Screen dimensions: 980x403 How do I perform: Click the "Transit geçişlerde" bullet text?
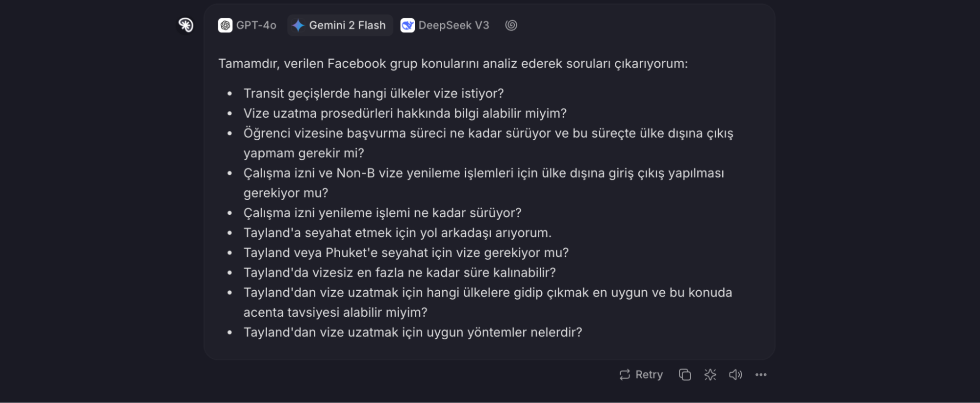[x=374, y=93]
